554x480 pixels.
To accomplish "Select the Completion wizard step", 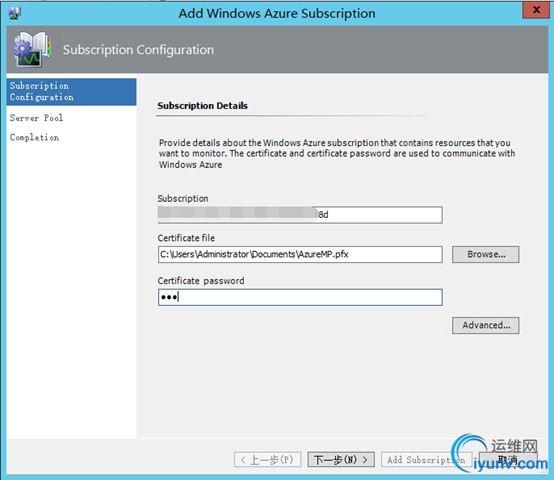I will [34, 137].
